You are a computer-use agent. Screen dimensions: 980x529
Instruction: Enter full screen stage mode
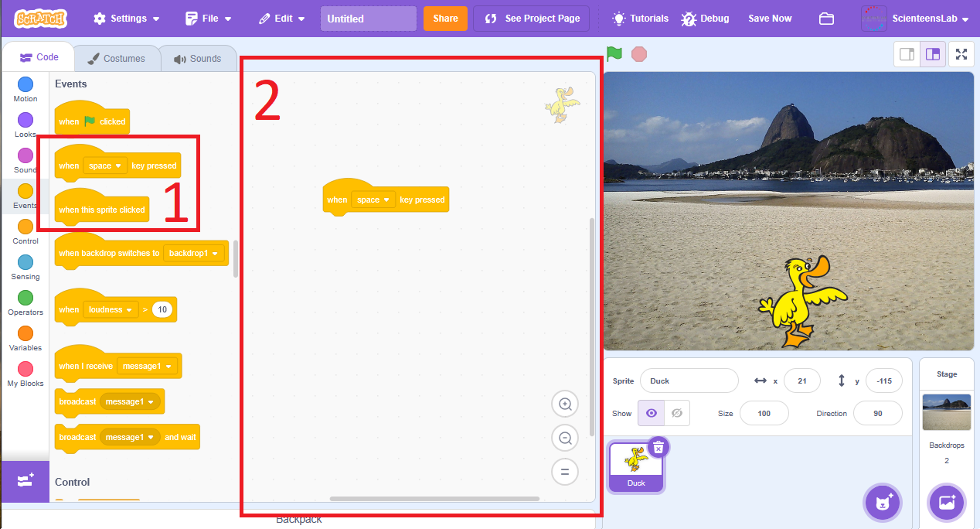961,54
